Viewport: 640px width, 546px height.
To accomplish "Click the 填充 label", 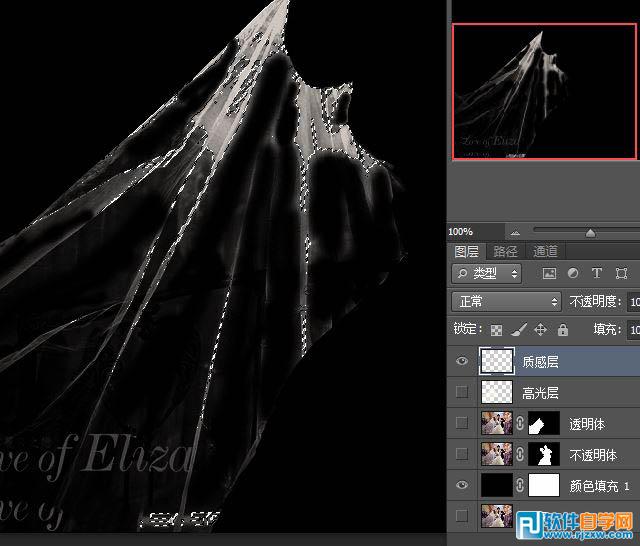I will [607, 329].
